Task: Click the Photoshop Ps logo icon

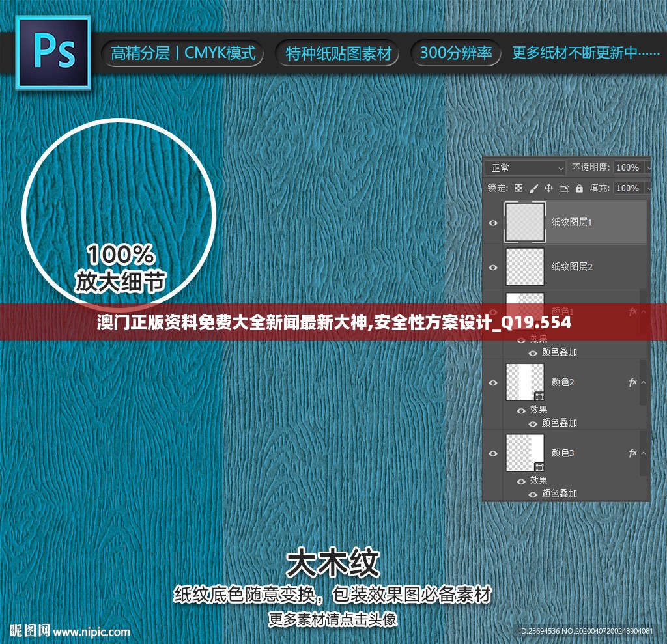Action: click(53, 52)
